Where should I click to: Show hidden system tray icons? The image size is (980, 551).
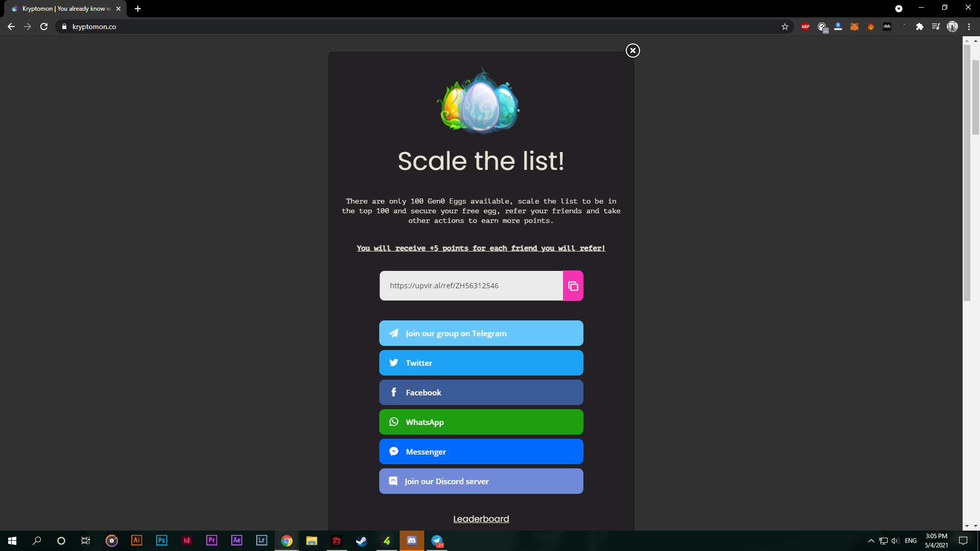tap(871, 541)
